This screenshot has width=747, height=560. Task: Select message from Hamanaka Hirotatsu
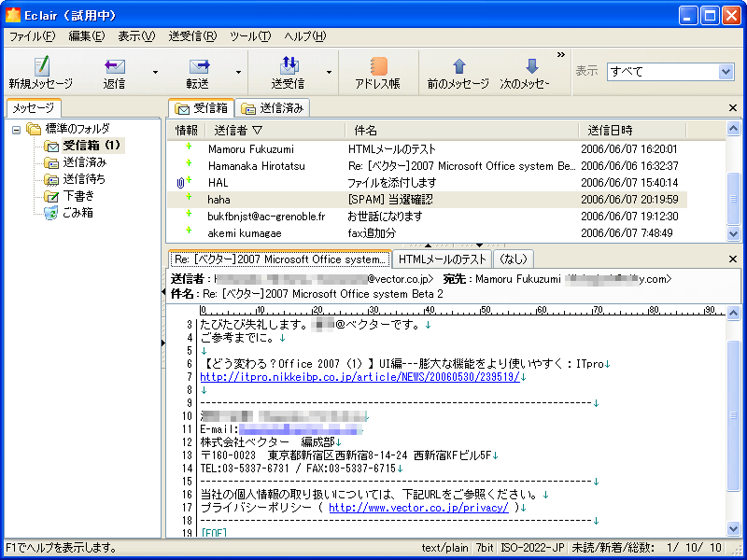pyautogui.click(x=428, y=166)
